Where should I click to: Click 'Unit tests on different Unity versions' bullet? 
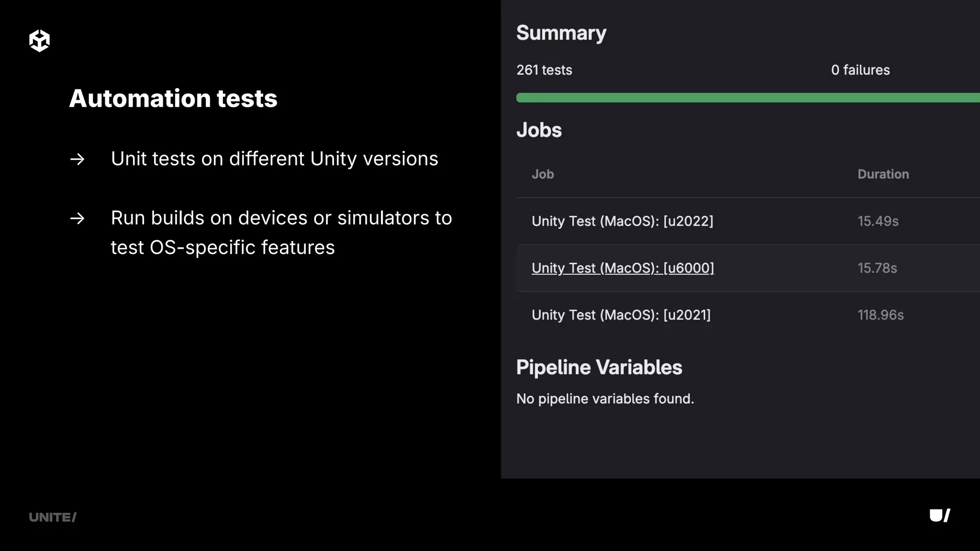tap(274, 159)
